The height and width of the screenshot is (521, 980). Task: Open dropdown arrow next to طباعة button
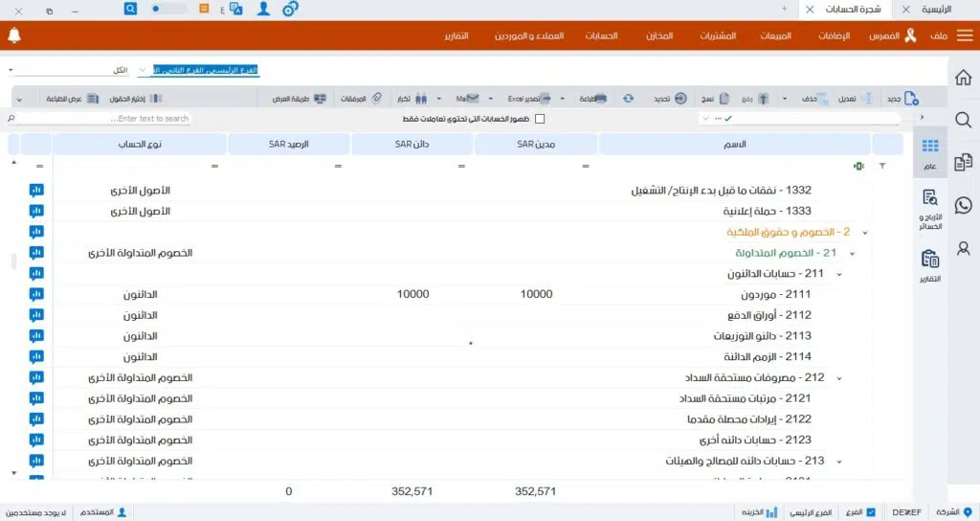coord(562,99)
